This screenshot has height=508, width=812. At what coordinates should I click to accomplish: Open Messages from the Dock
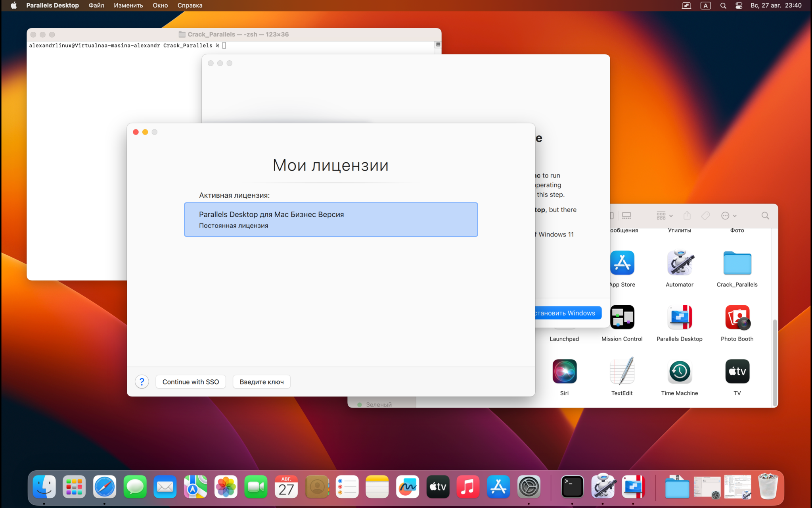coord(135,487)
